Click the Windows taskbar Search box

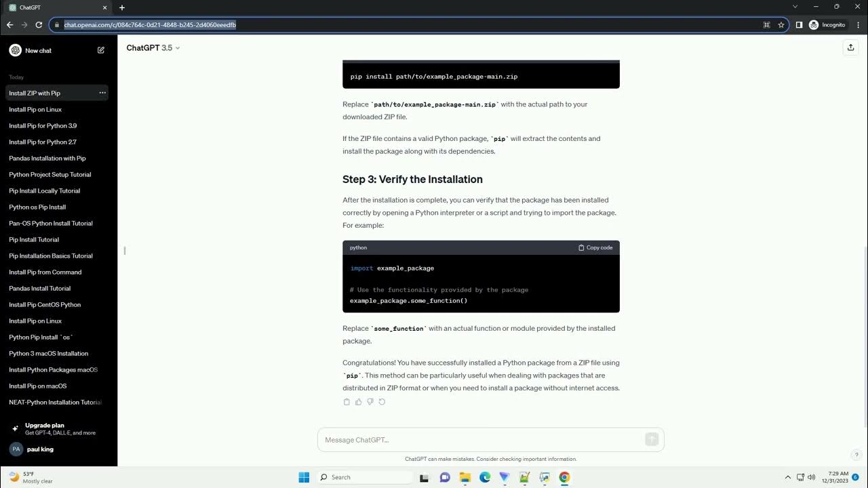click(x=366, y=477)
